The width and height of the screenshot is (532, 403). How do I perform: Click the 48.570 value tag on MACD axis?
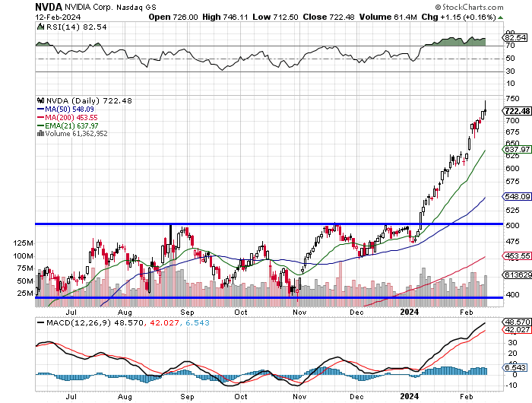(516, 322)
